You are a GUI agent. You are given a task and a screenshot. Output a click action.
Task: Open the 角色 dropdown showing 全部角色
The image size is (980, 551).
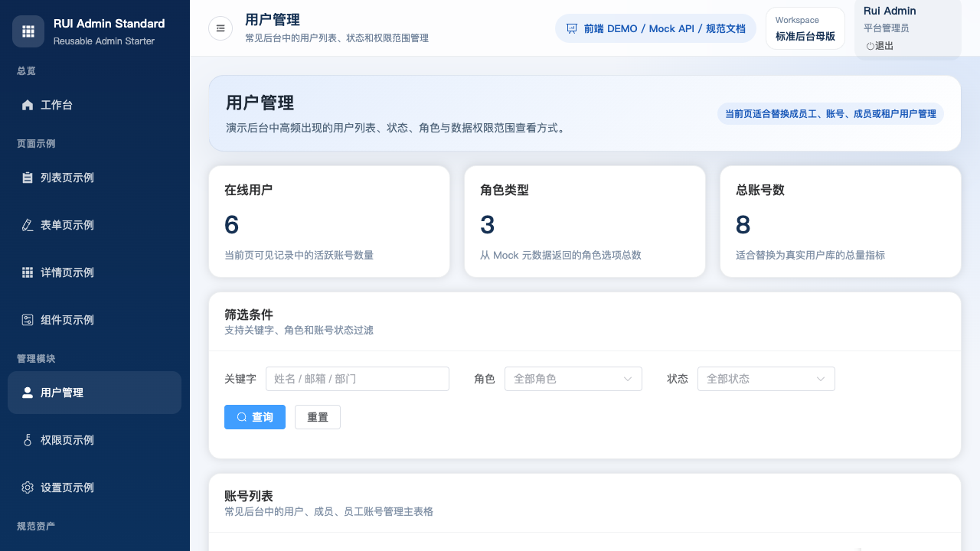pyautogui.click(x=573, y=379)
